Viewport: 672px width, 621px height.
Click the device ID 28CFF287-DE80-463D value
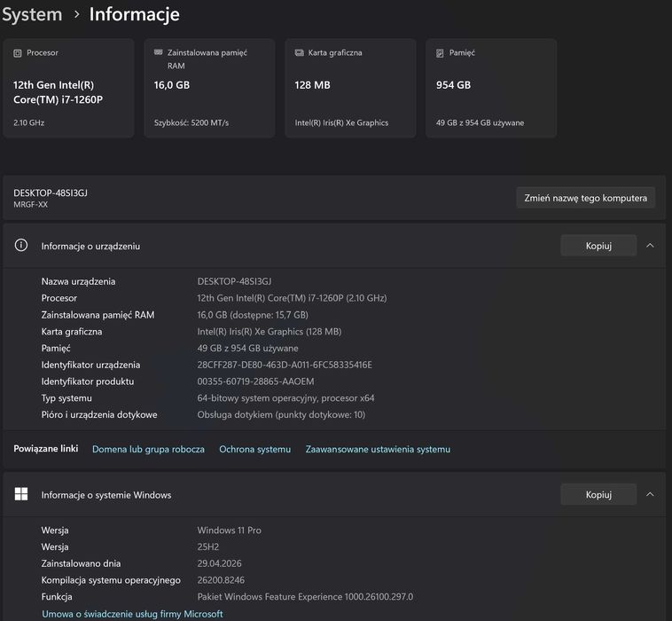tap(285, 365)
